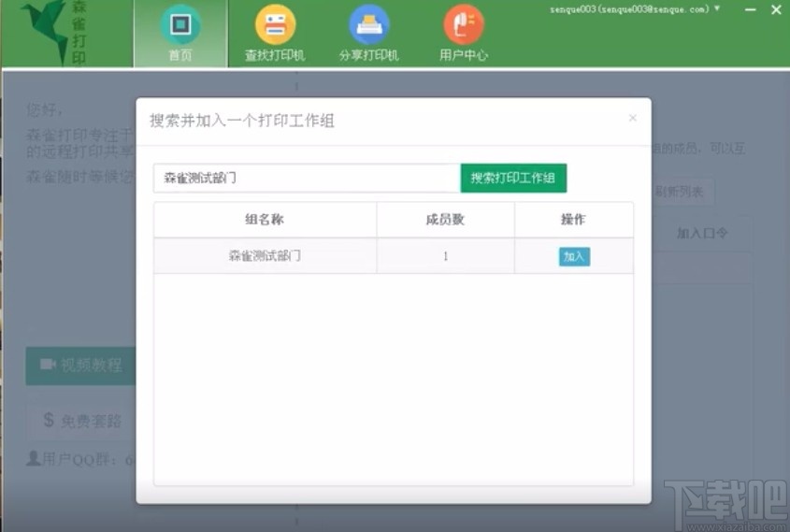Click the 组名称 column header

[265, 220]
